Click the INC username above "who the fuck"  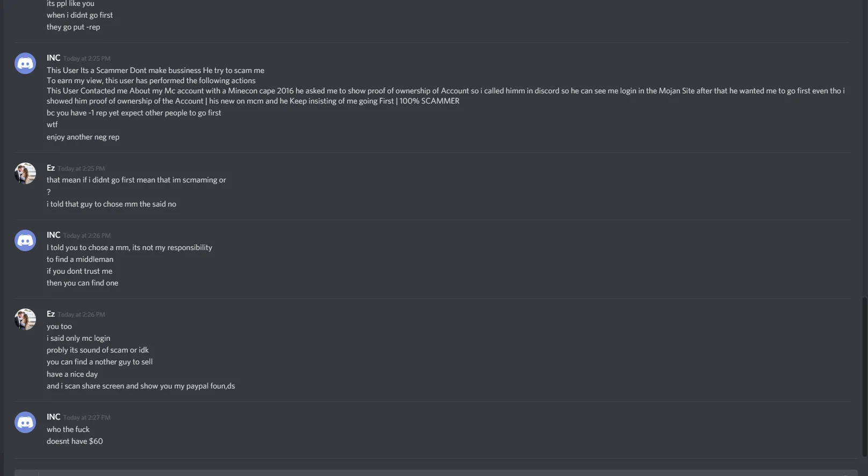(x=53, y=417)
